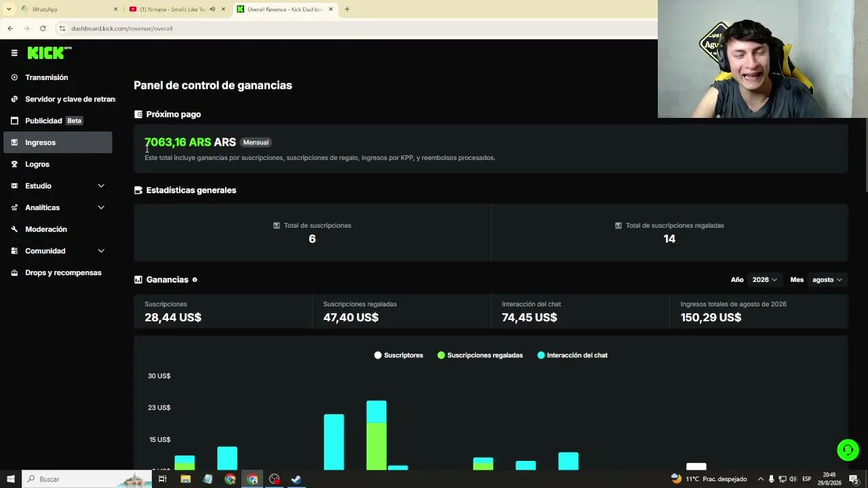Click the Windows taskbar Buscar search box

tap(87, 479)
